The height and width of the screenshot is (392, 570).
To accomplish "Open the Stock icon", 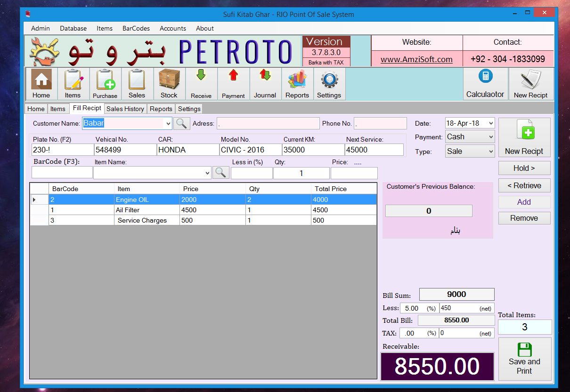I will (x=169, y=83).
